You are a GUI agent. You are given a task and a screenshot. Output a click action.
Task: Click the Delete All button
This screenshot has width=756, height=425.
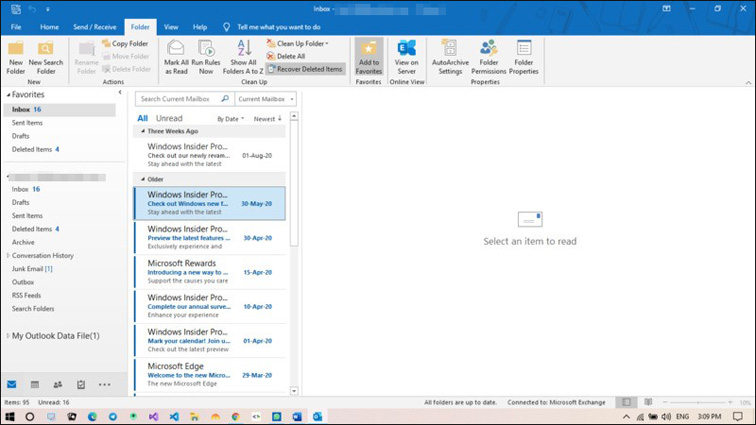click(286, 56)
